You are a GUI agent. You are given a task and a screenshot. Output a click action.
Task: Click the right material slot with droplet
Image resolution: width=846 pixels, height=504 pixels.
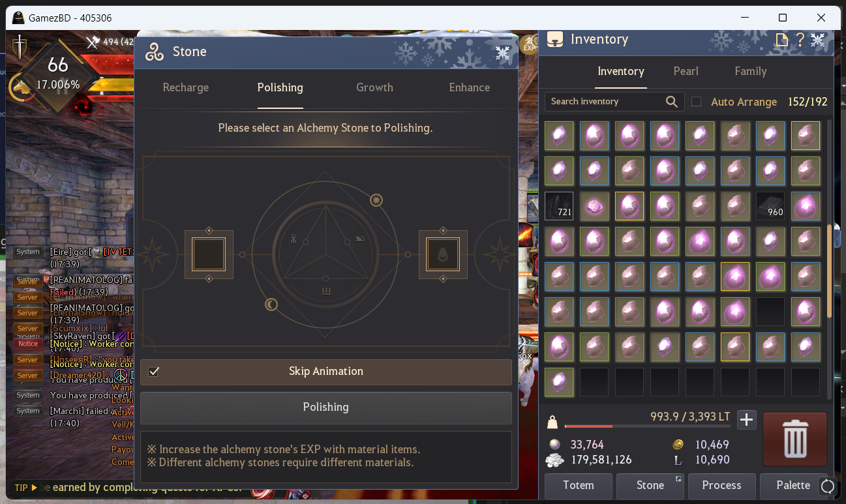[443, 254]
